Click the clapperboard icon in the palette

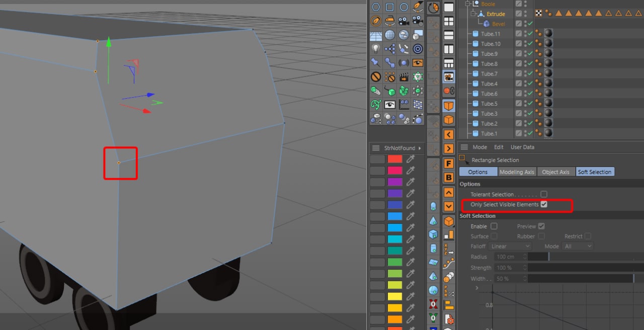pyautogui.click(x=404, y=77)
